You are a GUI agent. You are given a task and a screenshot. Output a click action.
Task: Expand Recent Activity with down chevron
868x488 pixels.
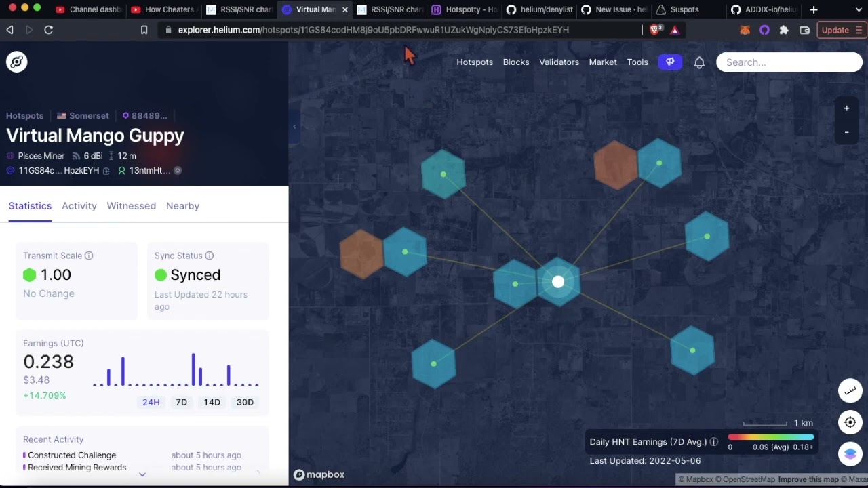point(142,474)
